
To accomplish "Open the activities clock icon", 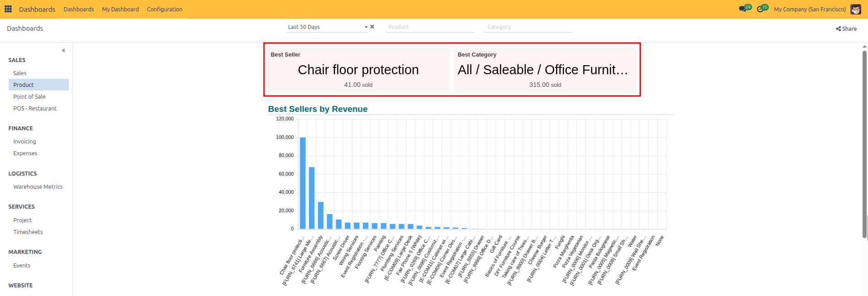I will 760,9.
